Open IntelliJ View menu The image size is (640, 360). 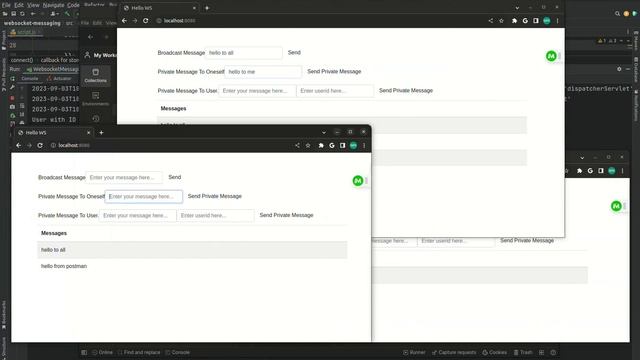point(33,5)
